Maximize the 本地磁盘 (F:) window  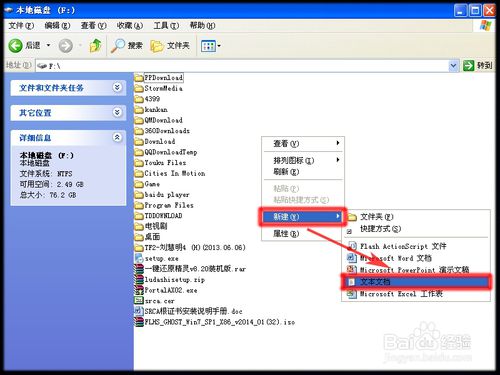[x=475, y=11]
